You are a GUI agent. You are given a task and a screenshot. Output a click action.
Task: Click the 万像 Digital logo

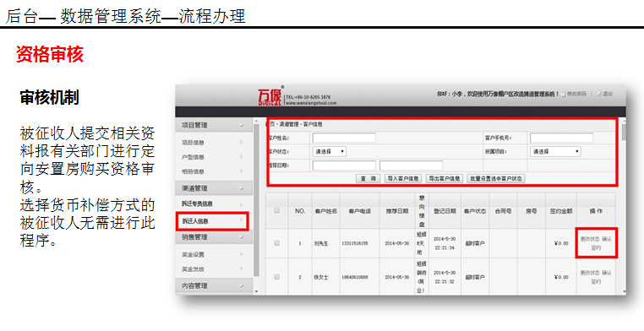(270, 97)
